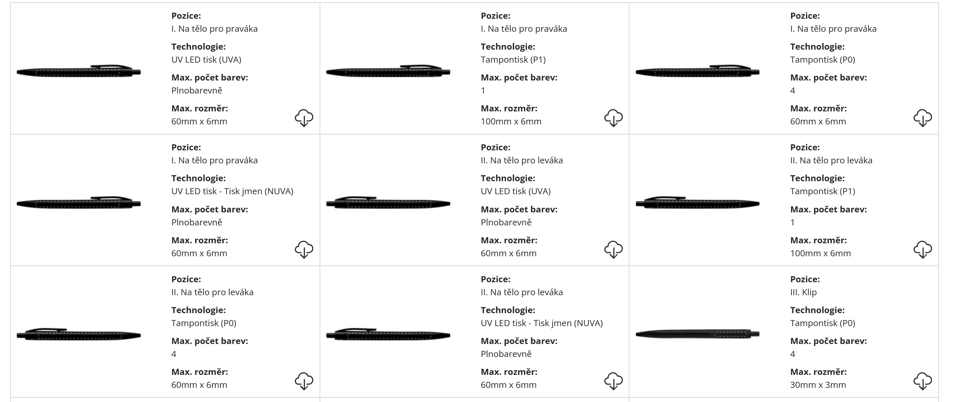Open pen image for left-hander UV LED tisk (UVA)

click(x=388, y=203)
